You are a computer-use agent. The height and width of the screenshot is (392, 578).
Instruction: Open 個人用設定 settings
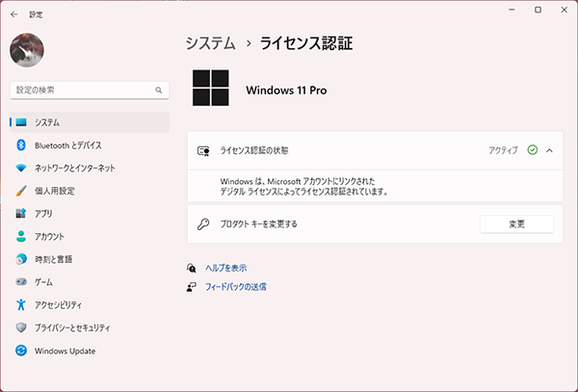(x=90, y=191)
